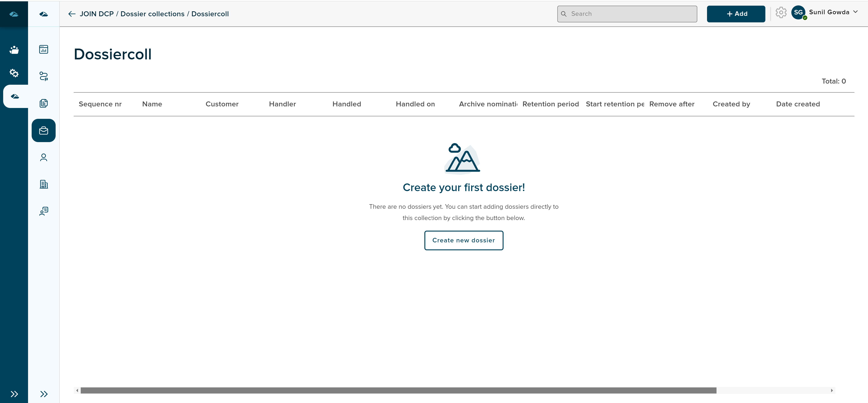Viewport: 868px width, 403px height.
Task: Click the horizontal scrollbar right arrow
Action: point(832,391)
